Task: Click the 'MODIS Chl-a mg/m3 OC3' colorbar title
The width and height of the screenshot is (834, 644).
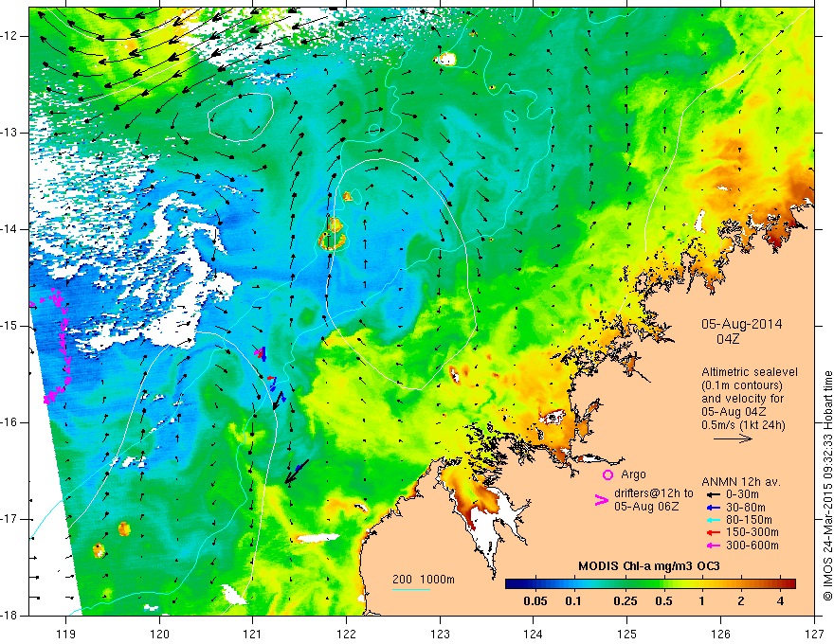Action: [x=649, y=566]
